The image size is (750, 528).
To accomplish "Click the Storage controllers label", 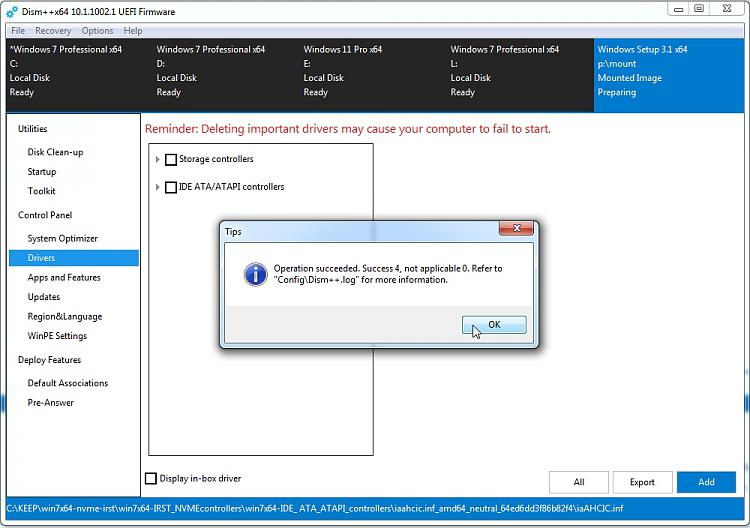I will coord(216,159).
